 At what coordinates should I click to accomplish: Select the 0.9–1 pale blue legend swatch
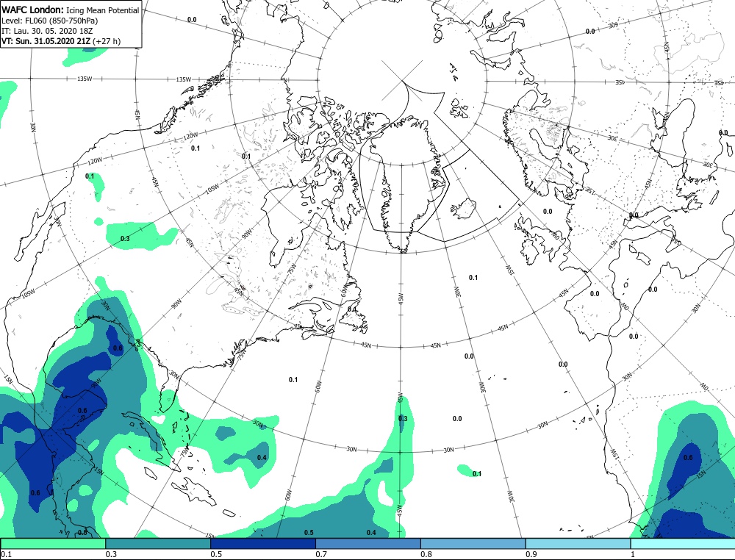coord(578,544)
